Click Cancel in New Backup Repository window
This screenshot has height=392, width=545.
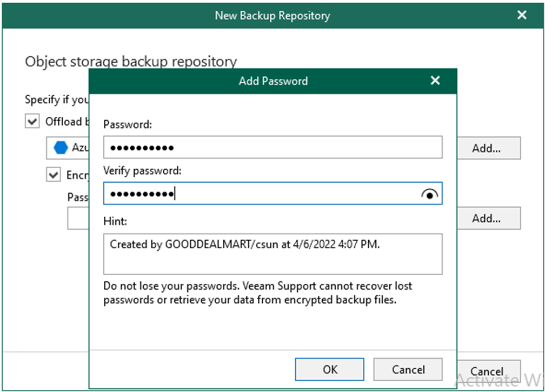click(489, 371)
